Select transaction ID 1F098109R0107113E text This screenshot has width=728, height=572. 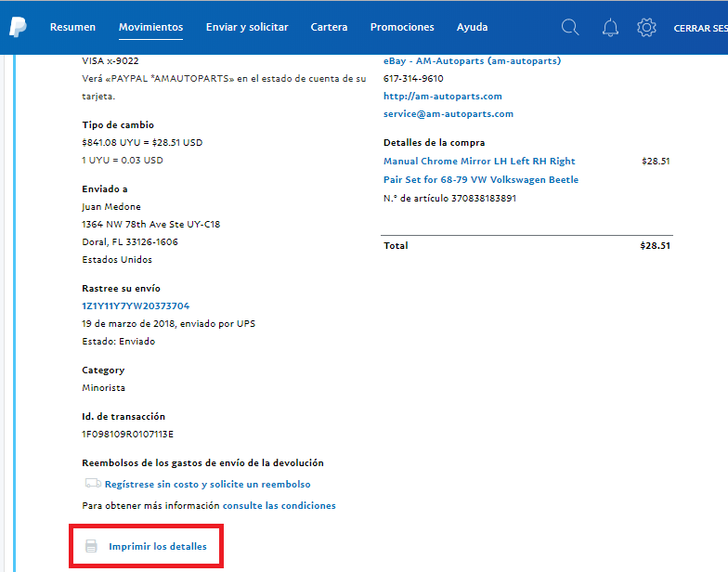[128, 435]
